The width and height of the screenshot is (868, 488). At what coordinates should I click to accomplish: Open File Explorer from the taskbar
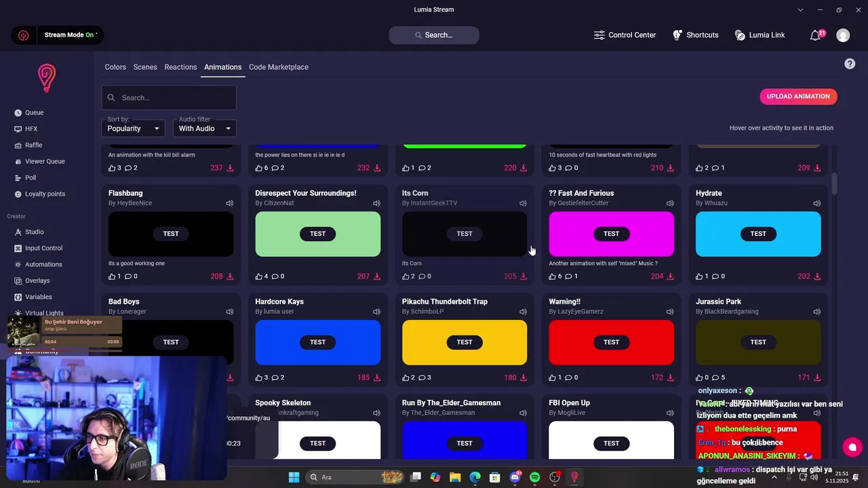(455, 477)
